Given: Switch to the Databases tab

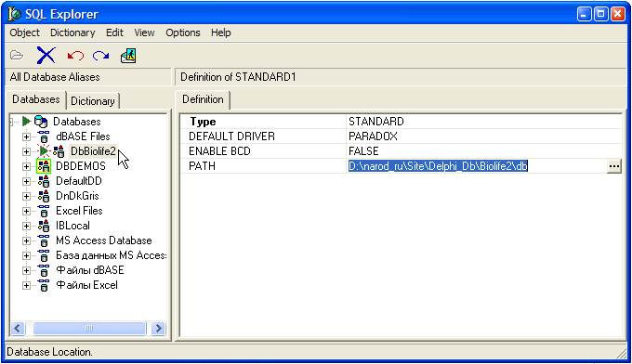Looking at the screenshot, I should [36, 99].
